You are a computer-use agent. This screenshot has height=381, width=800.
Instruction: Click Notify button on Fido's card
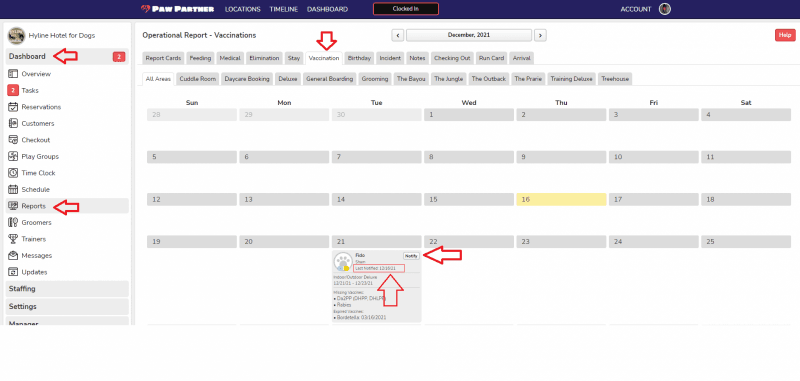pyautogui.click(x=411, y=256)
